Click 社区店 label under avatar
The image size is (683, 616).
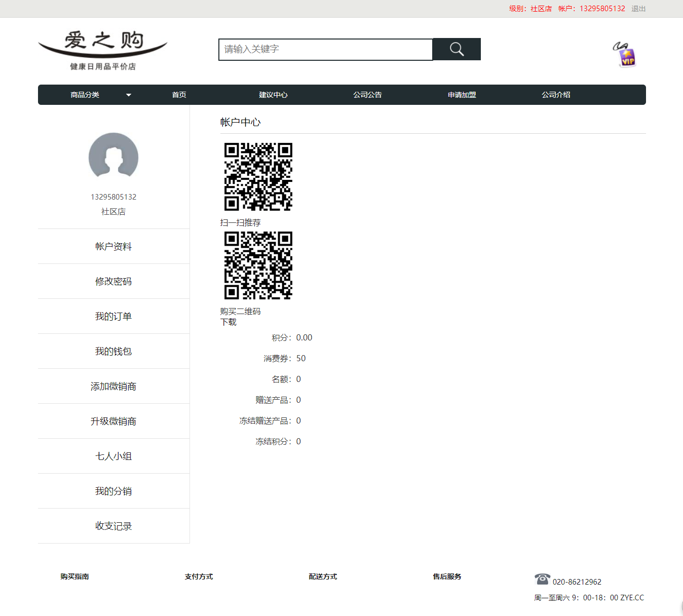point(113,211)
